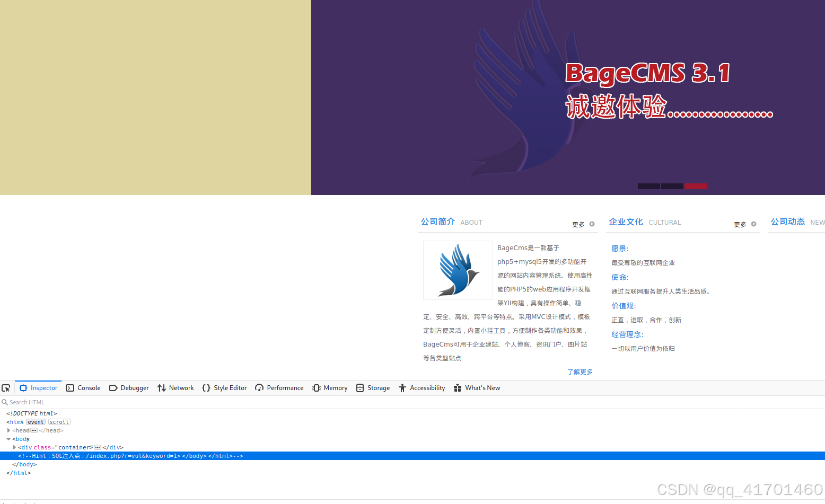
Task: Collapse the body node triangle
Action: click(x=8, y=439)
